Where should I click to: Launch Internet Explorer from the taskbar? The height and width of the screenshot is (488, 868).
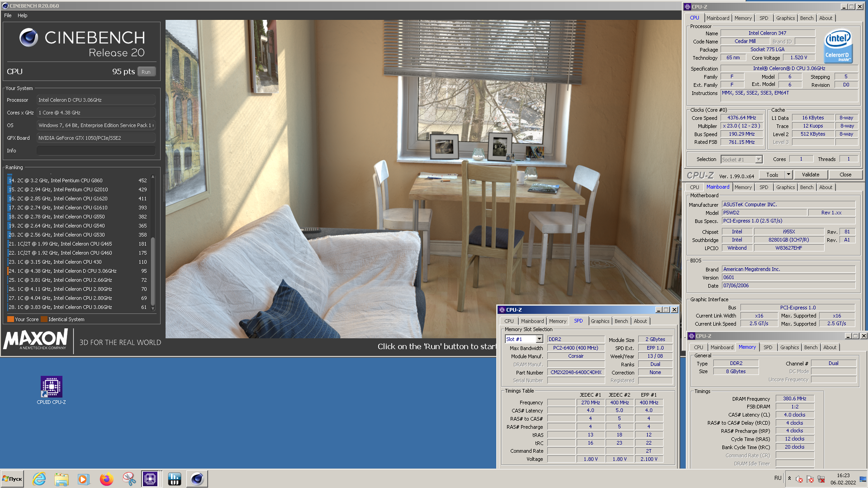click(39, 479)
